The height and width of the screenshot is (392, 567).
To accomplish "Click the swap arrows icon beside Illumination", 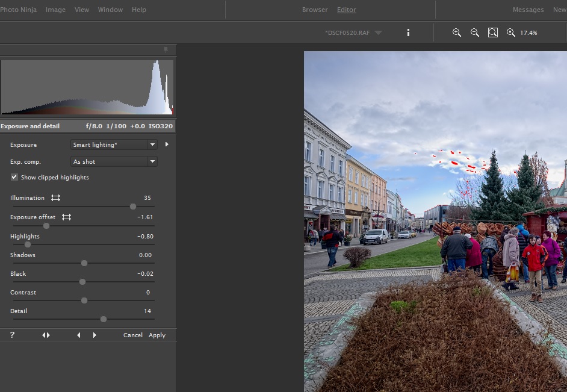I will [55, 198].
